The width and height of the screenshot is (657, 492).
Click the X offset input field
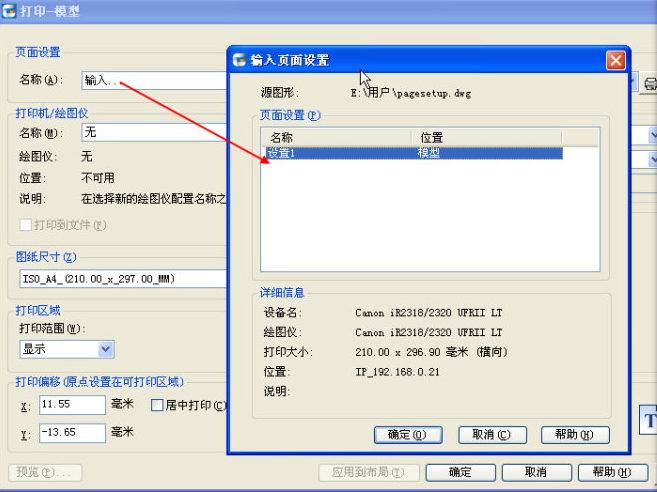[72, 405]
